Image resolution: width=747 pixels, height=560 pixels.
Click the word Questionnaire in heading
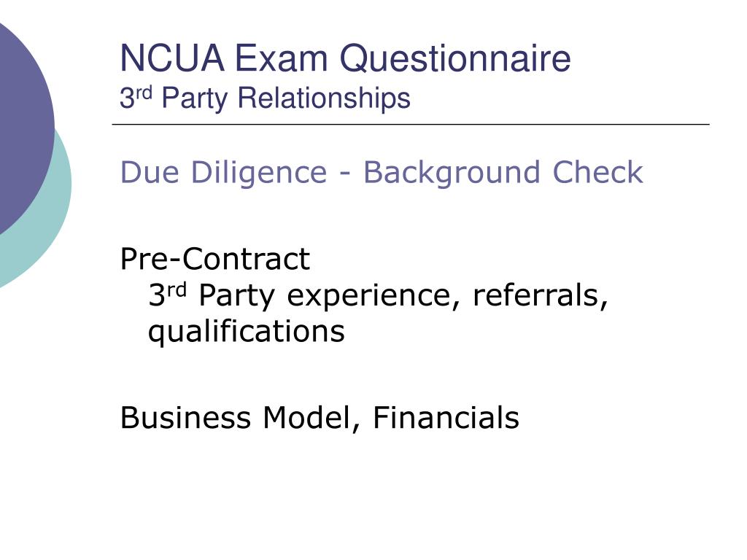coord(455,58)
